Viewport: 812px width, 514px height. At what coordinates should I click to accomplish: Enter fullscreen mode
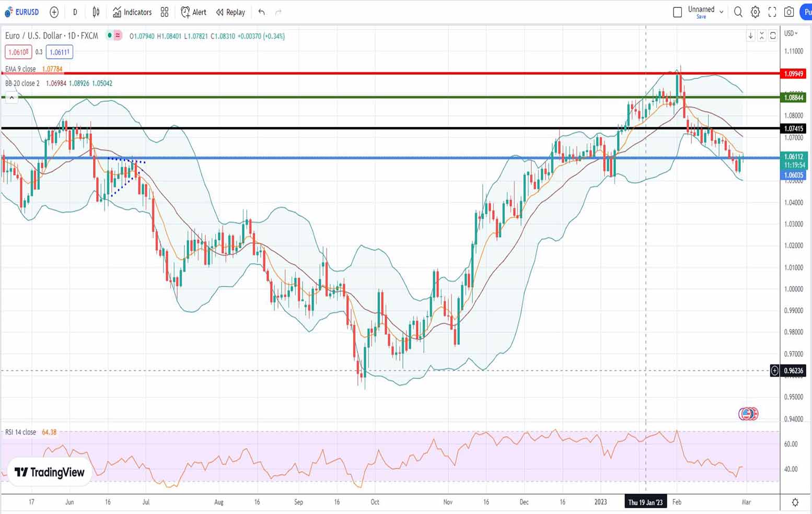[772, 12]
